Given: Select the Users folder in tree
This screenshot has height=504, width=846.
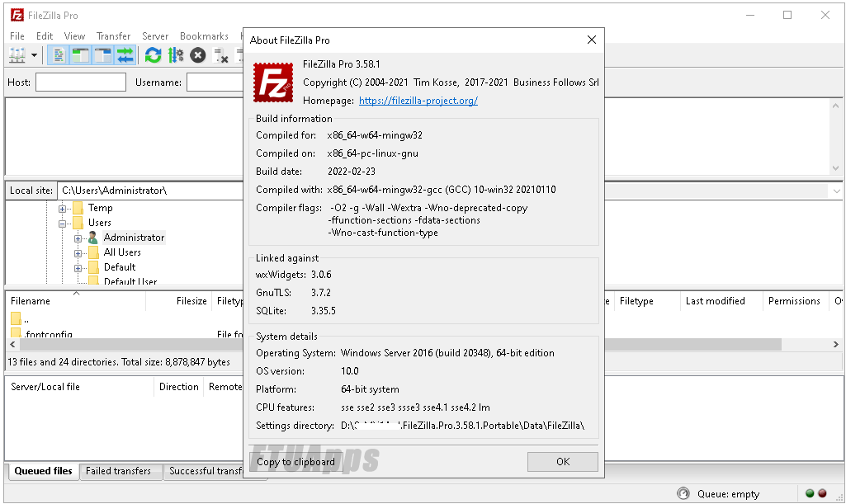Looking at the screenshot, I should tap(99, 223).
